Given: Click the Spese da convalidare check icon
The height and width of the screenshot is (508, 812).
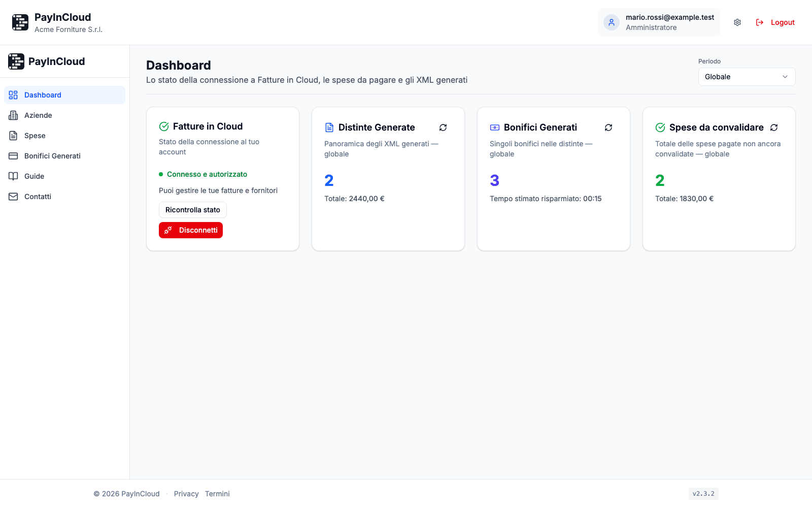Looking at the screenshot, I should (660, 128).
